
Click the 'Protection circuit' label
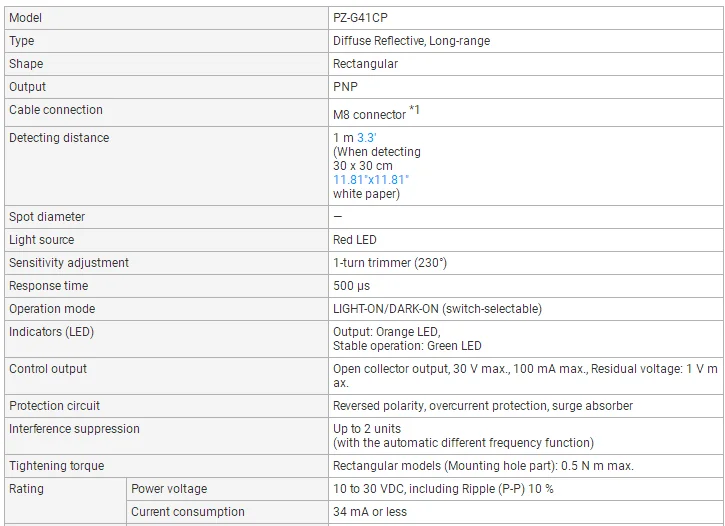[54, 406]
